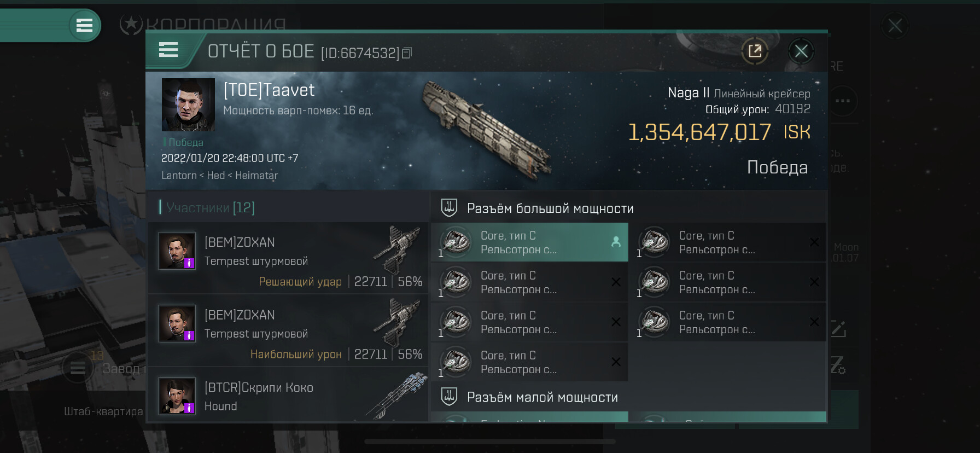Open the battle report hamburger menu
Screen dimensions: 980x453
coord(168,50)
